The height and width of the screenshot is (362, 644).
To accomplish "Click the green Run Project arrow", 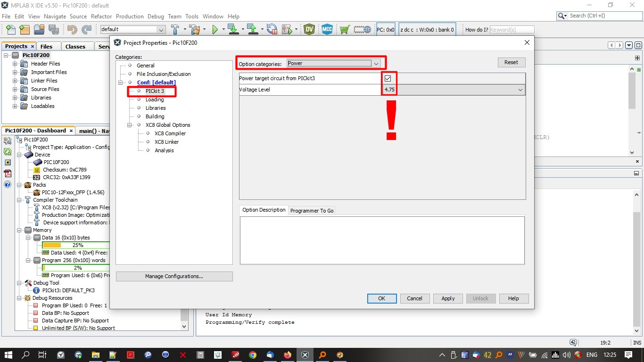I will [x=215, y=29].
